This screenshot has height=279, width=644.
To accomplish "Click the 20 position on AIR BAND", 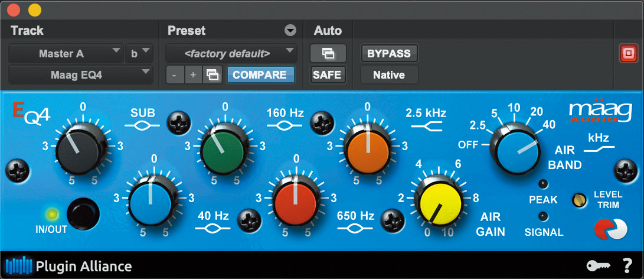I will (x=537, y=112).
